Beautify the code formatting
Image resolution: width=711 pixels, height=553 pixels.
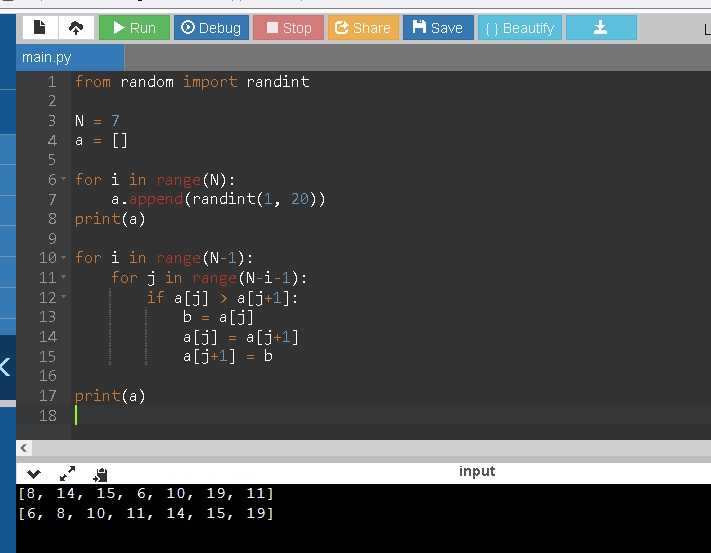(519, 28)
